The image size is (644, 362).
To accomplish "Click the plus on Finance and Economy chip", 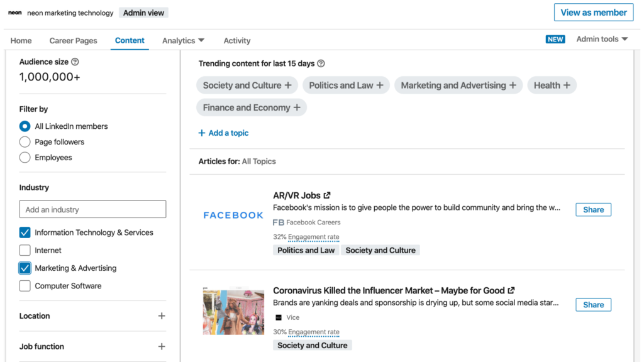I will click(297, 107).
